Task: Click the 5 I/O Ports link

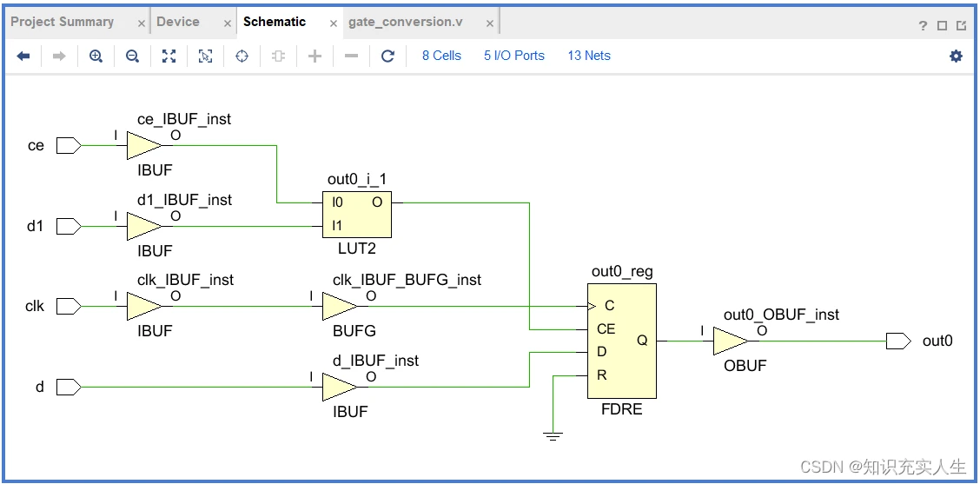Action: coord(514,56)
